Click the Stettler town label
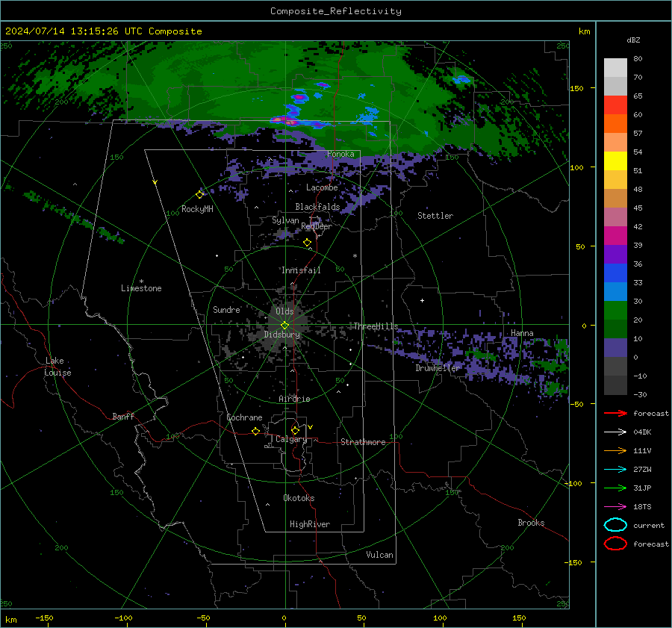This screenshot has height=628, width=672. pos(435,216)
